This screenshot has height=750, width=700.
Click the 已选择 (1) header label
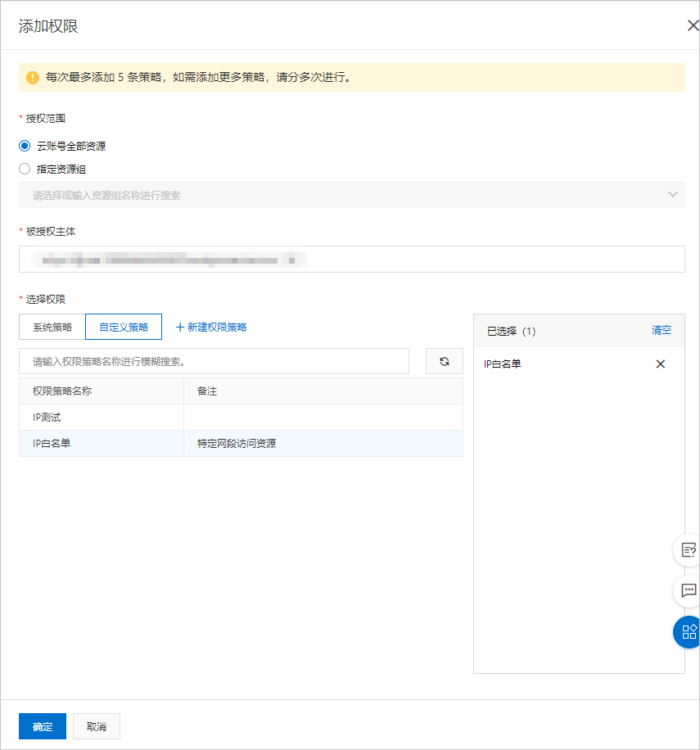click(x=511, y=331)
